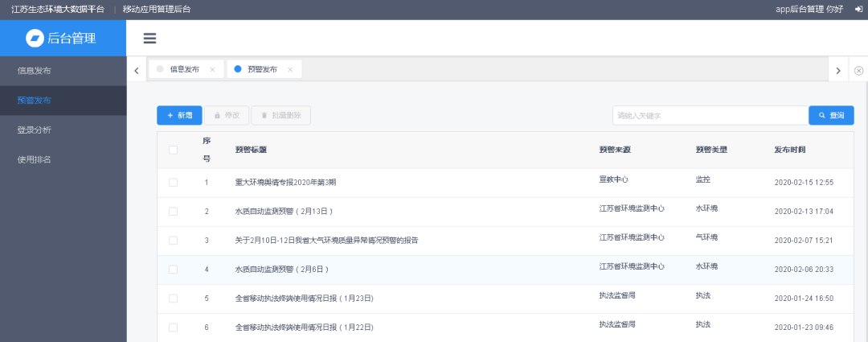Click the hamburger menu toggle icon
The width and height of the screenshot is (868, 342).
149,39
